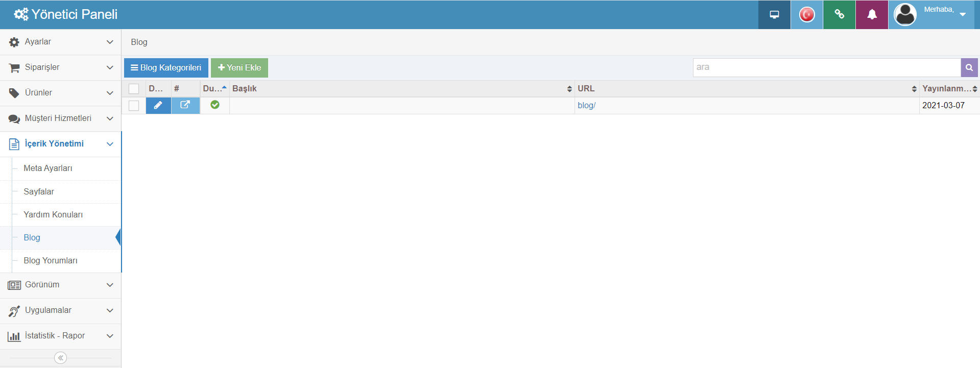
Task: Click the green status check icon
Action: click(x=215, y=105)
